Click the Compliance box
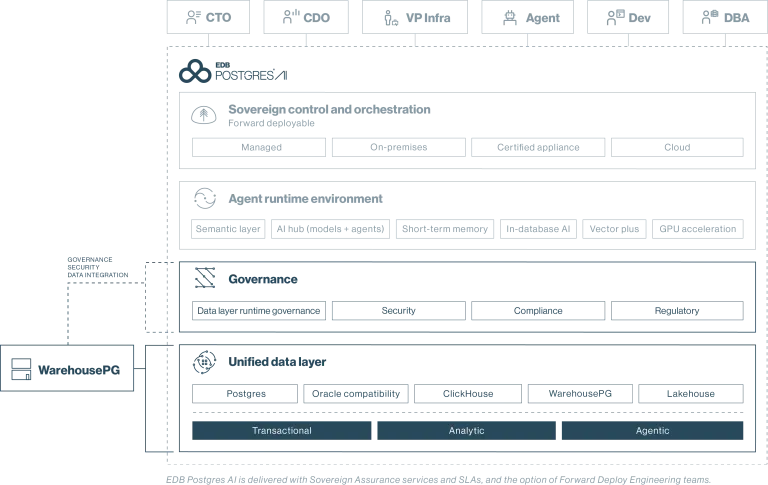768x485 pixels. click(x=538, y=311)
